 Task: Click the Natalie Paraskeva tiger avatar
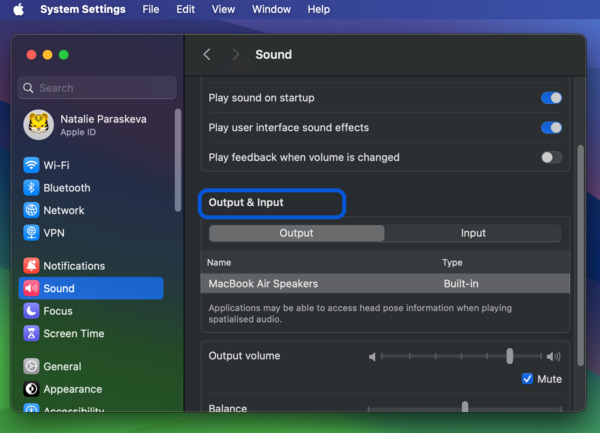point(38,125)
